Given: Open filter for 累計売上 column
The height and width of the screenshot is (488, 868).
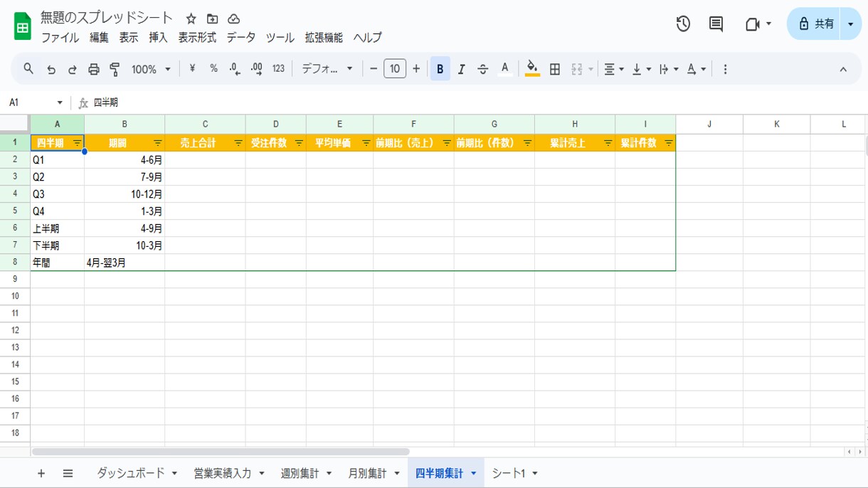Looking at the screenshot, I should tap(608, 143).
